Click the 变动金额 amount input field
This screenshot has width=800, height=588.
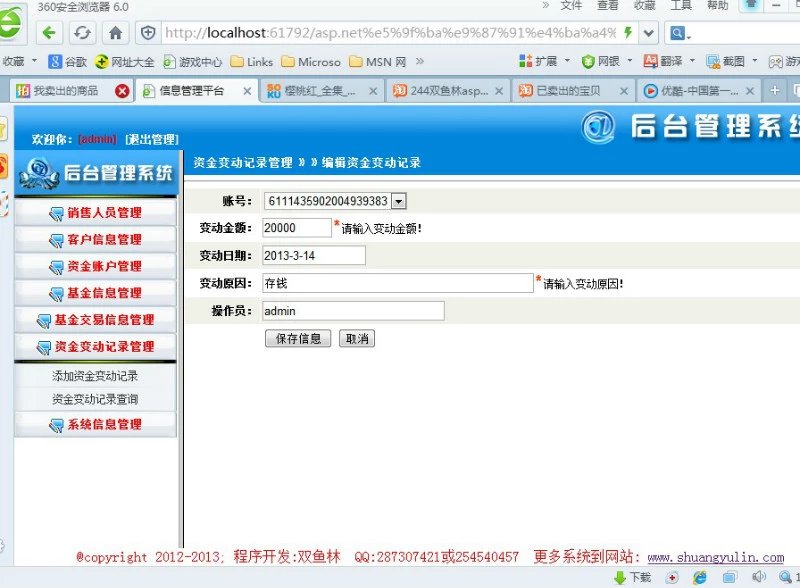(x=297, y=228)
